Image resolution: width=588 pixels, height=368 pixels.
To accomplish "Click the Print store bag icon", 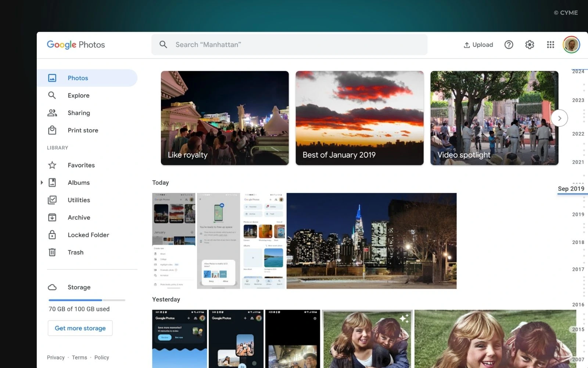I will (x=52, y=130).
